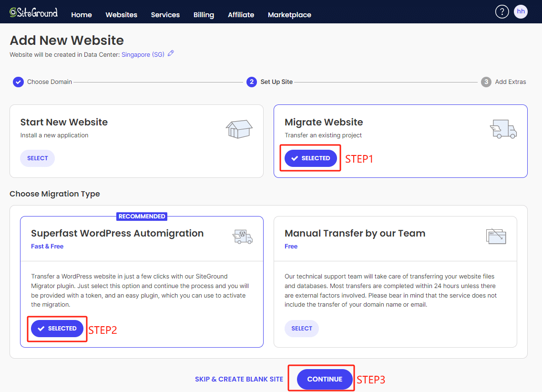Screen dimensions: 542x392
Task: Click the WordPress truck icon in Automigration card
Action: pos(242,237)
